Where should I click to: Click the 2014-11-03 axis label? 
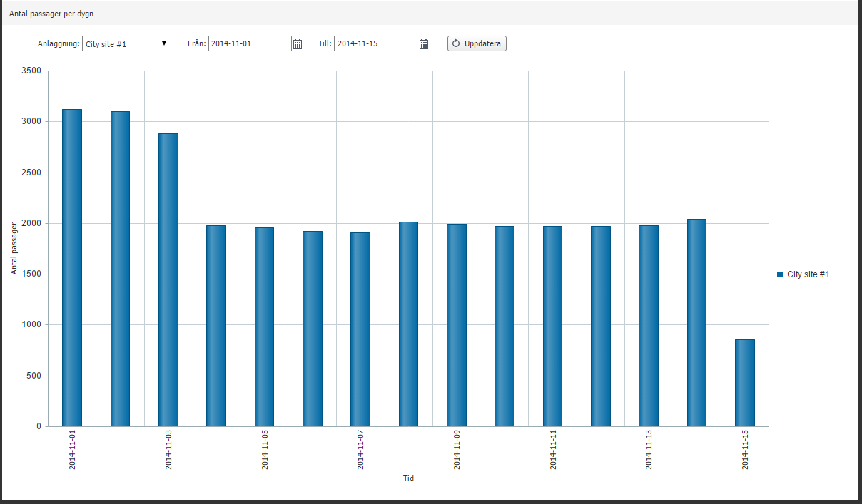(168, 449)
